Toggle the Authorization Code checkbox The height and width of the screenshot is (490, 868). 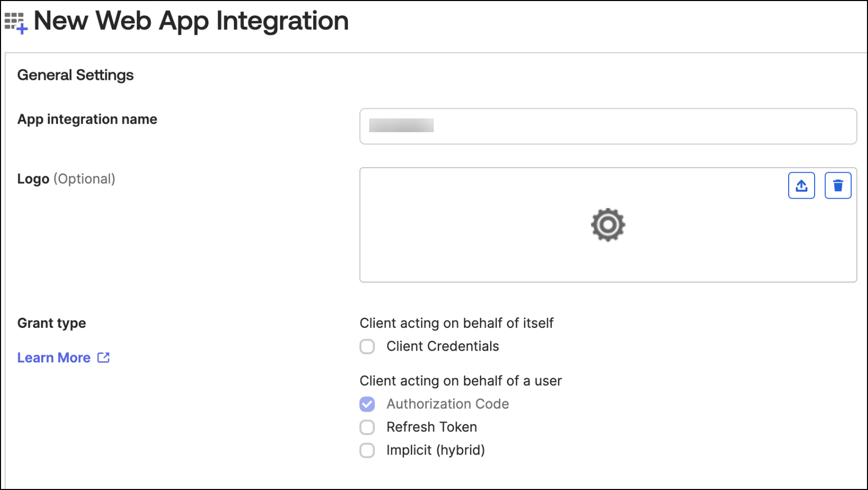pos(367,404)
